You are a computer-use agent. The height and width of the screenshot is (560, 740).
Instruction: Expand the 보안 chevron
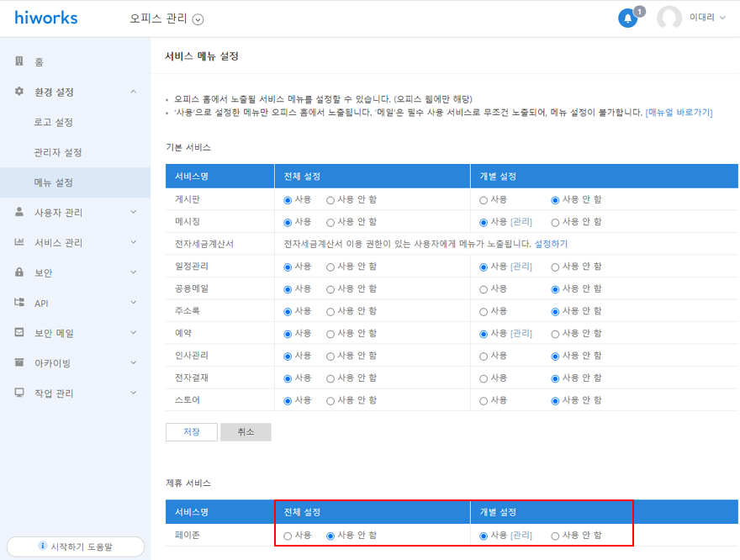134,272
